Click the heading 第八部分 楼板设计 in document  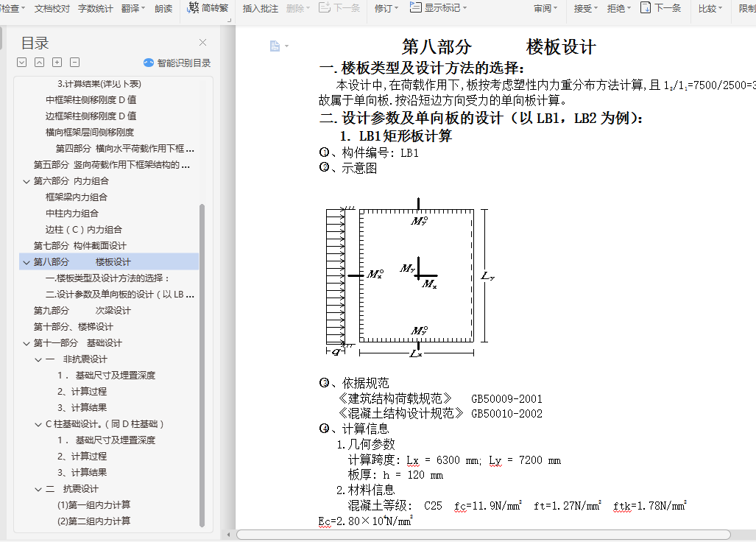(499, 47)
